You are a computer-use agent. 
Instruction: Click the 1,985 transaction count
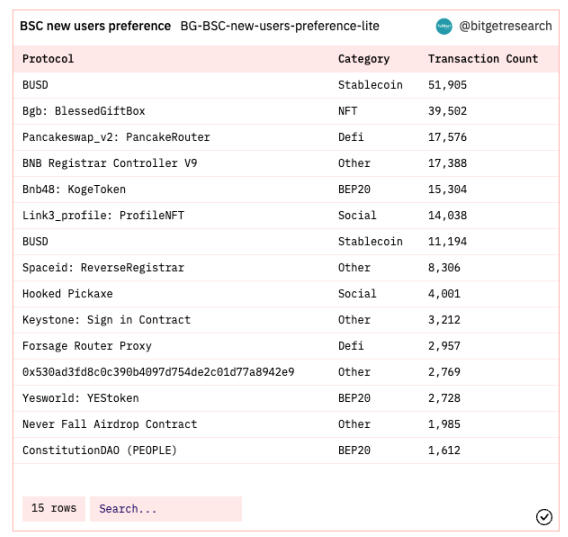click(444, 424)
